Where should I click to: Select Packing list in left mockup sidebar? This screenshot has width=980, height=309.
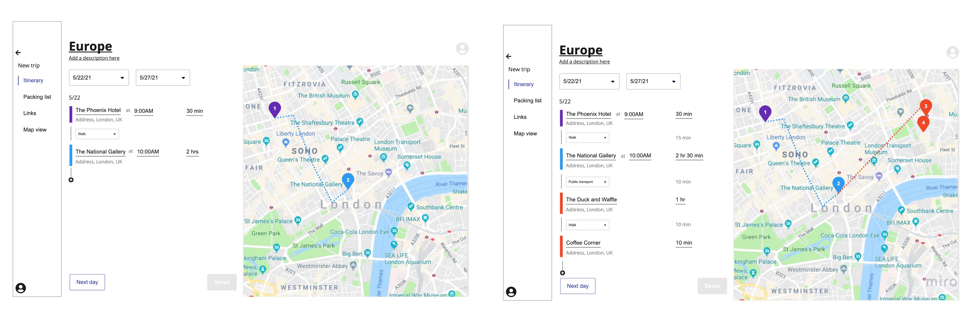pyautogui.click(x=37, y=97)
